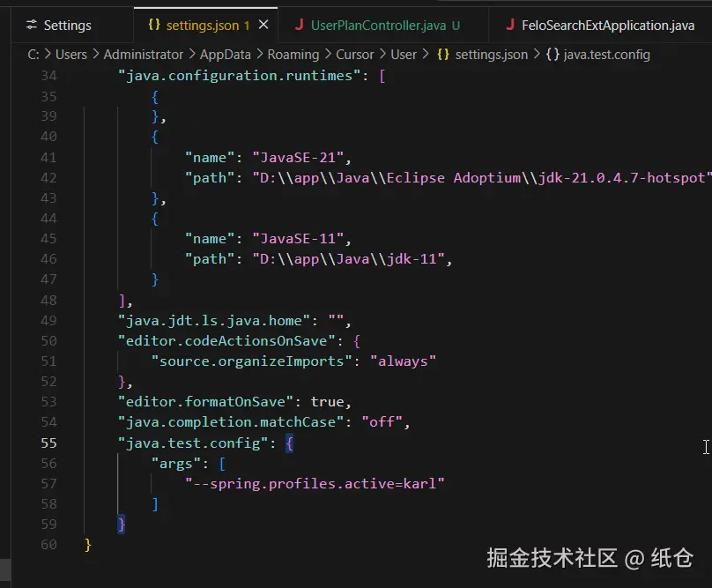This screenshot has width=712, height=588.
Task: Click the final closing brace on line 60
Action: tap(87, 545)
